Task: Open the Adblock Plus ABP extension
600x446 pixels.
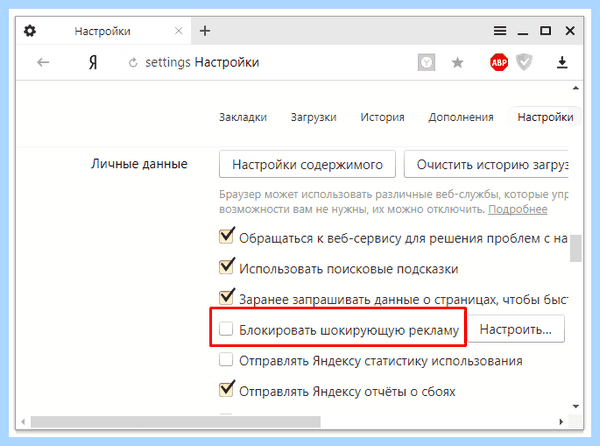Action: tap(499, 62)
